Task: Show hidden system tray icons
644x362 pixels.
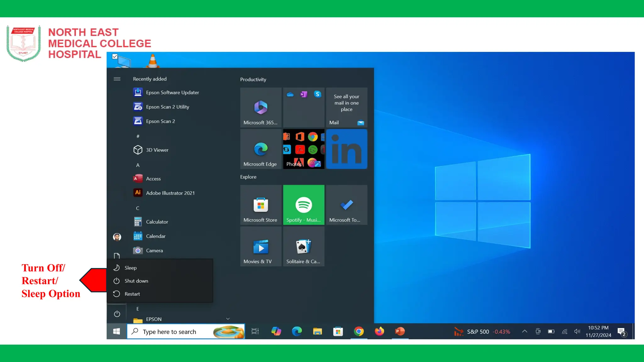Action: point(525,332)
